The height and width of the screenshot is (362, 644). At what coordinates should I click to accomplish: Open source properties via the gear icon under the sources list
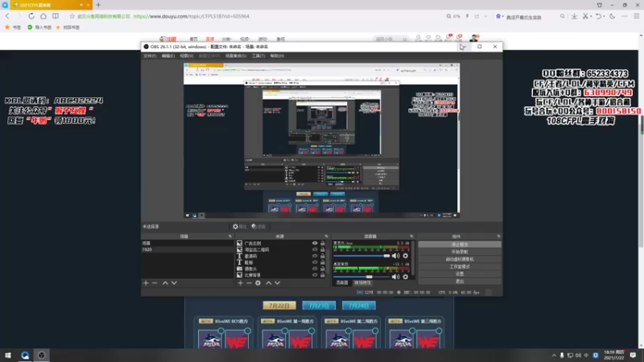pyautogui.click(x=258, y=283)
